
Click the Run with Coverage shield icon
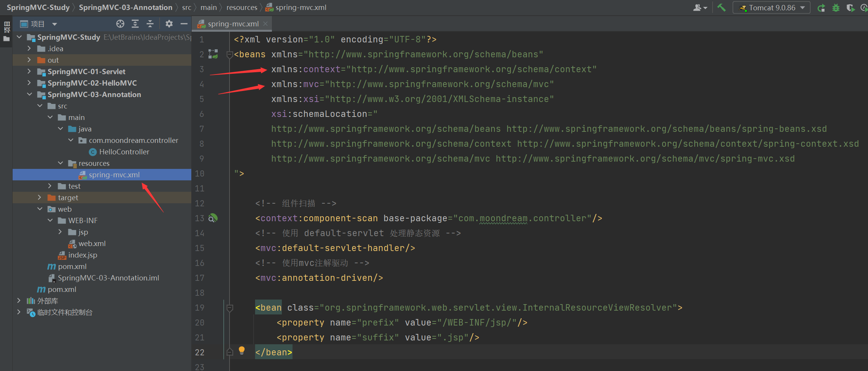pos(850,8)
